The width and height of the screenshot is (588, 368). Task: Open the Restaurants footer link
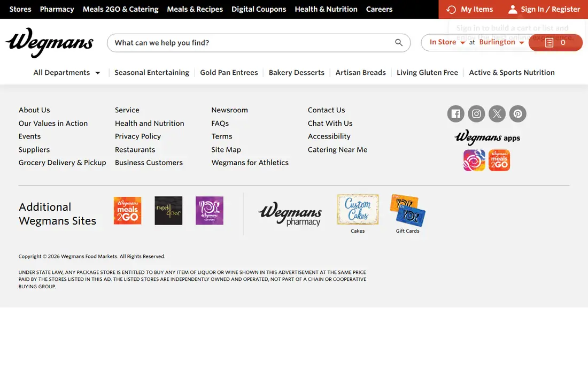(135, 149)
